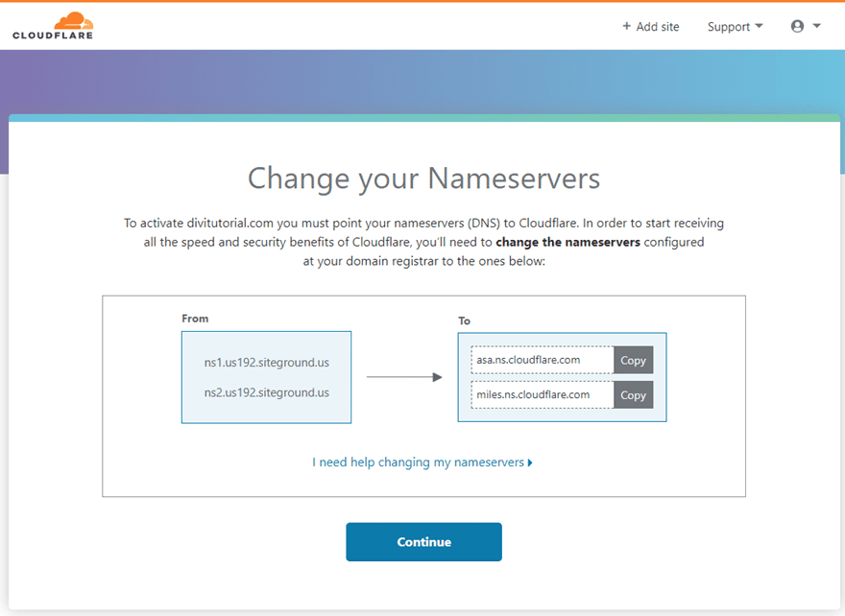This screenshot has width=845, height=616.
Task: Copy the asa.ns.cloudflare.com nameserver
Action: pos(633,360)
